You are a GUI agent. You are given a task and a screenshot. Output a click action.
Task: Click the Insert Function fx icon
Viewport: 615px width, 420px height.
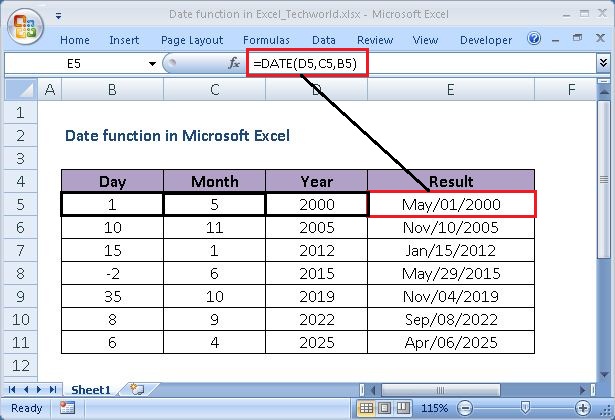[x=234, y=63]
